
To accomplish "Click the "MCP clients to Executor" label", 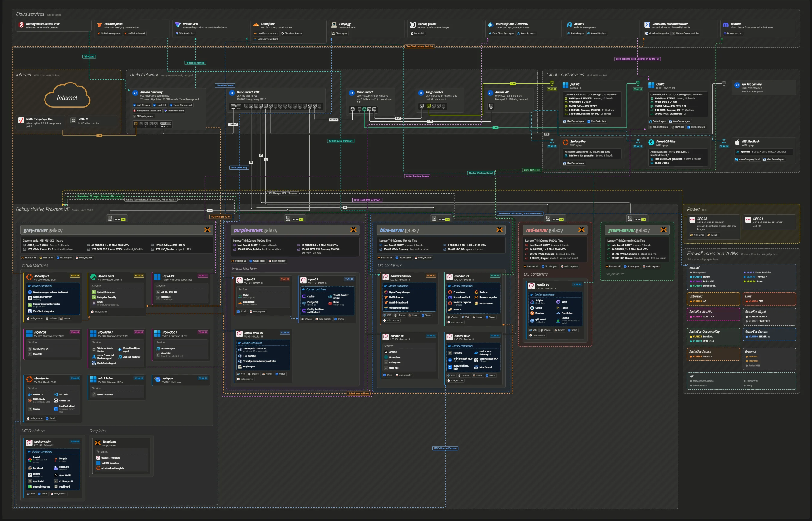I will pos(445,448).
